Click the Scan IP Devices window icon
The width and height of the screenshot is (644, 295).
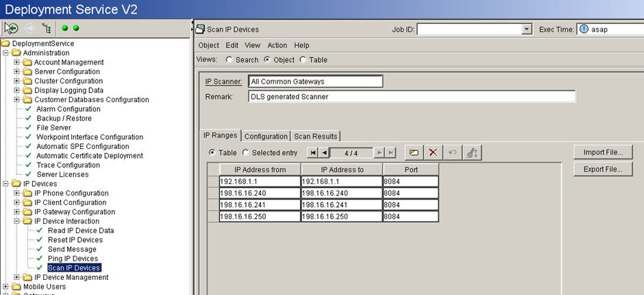point(200,29)
